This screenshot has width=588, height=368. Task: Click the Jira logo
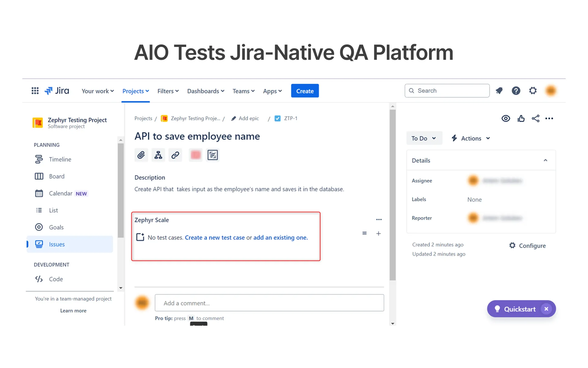(57, 91)
